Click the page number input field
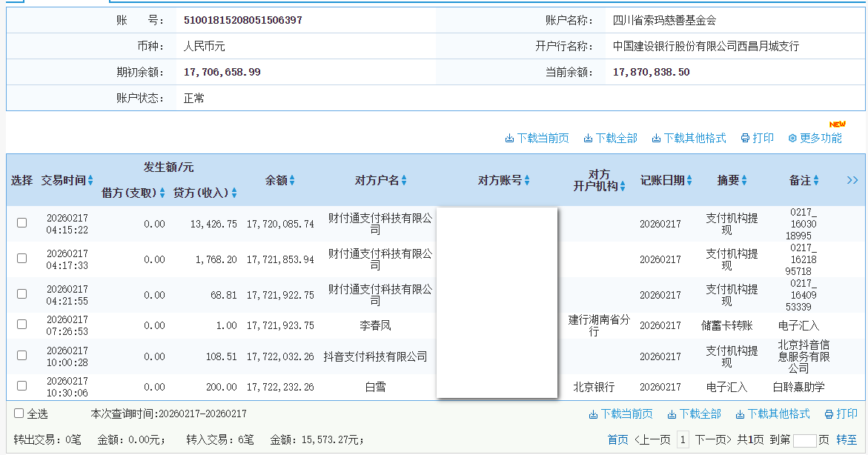This screenshot has height=455, width=868. coord(804,440)
